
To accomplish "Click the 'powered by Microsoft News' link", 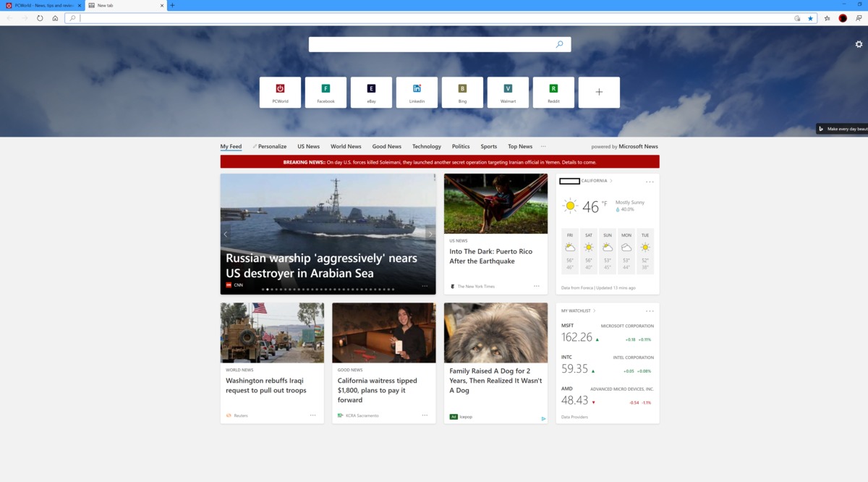I will tap(624, 146).
